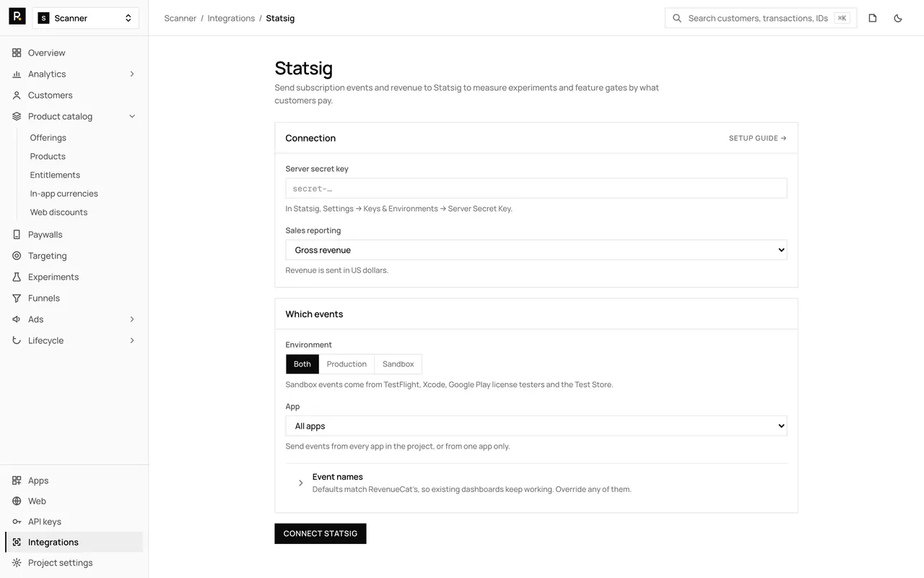Click the search magnifier icon
The image size is (924, 578).
[x=677, y=18]
